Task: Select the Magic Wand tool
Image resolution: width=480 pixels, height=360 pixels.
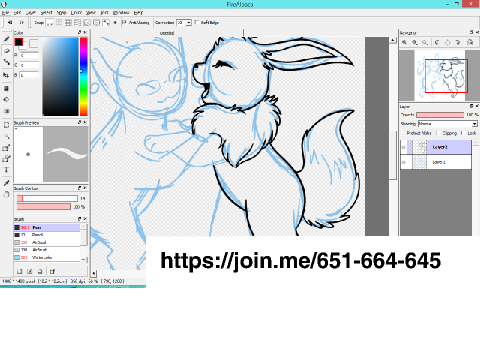Action: [6, 136]
